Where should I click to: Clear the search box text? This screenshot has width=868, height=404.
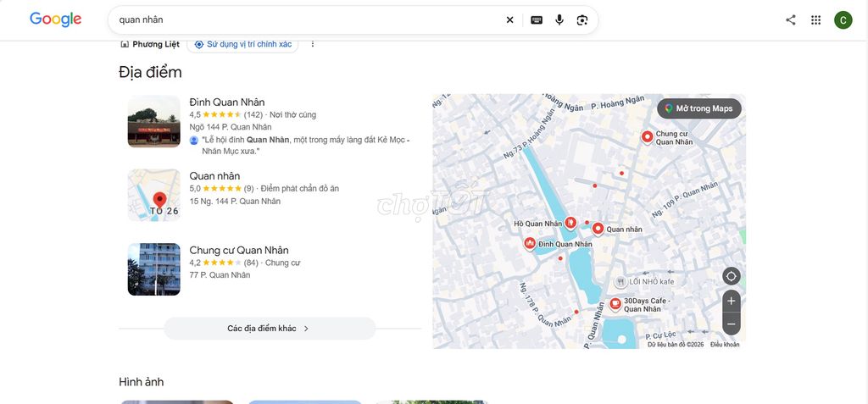tap(509, 20)
